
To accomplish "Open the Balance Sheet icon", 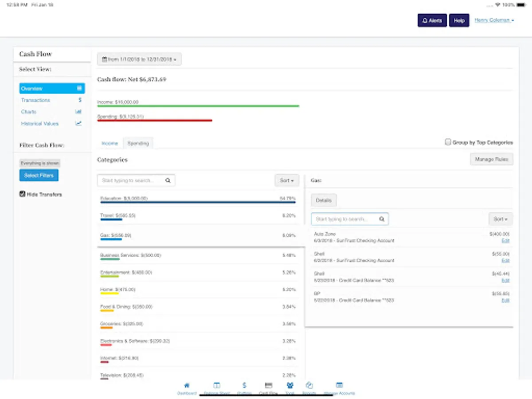I will tap(216, 386).
